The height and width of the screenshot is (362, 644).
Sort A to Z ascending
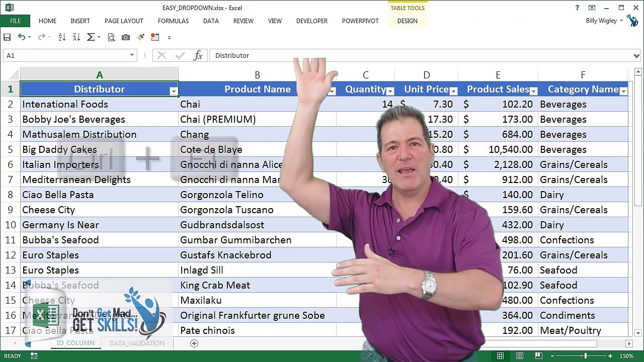point(62,37)
